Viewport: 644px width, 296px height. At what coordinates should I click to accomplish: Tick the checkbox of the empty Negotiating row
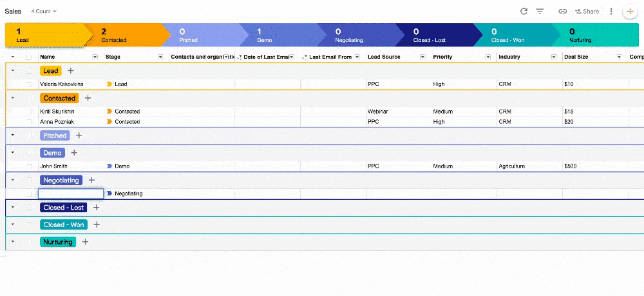click(x=29, y=193)
